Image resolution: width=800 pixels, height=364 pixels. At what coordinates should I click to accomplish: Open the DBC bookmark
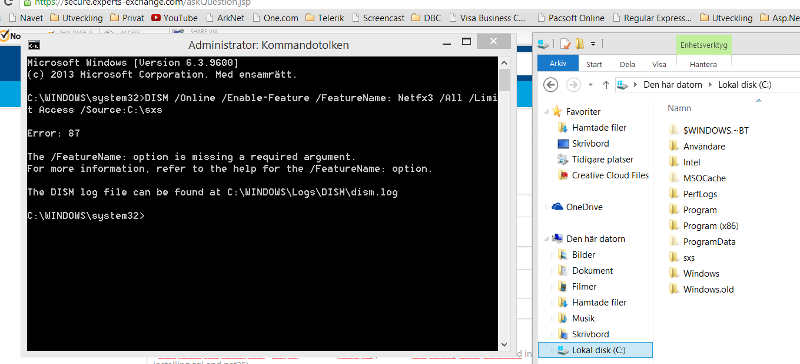(426, 18)
